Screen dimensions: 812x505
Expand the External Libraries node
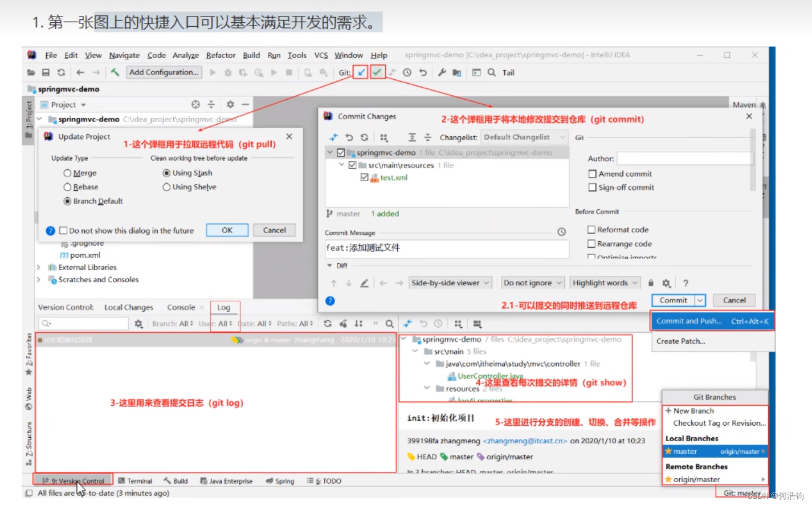pyautogui.click(x=38, y=267)
